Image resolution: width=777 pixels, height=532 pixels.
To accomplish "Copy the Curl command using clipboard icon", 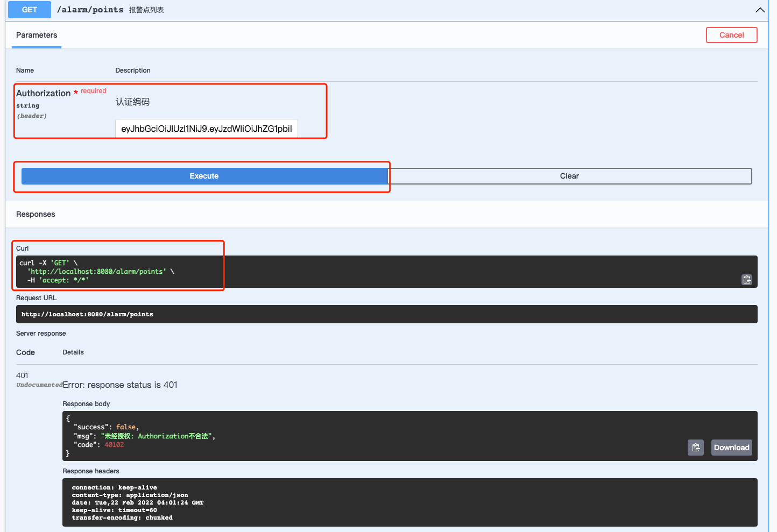I will tap(747, 280).
